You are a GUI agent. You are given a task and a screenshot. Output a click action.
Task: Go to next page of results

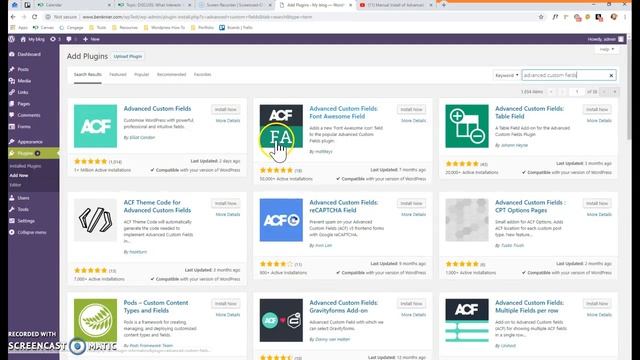(x=604, y=92)
